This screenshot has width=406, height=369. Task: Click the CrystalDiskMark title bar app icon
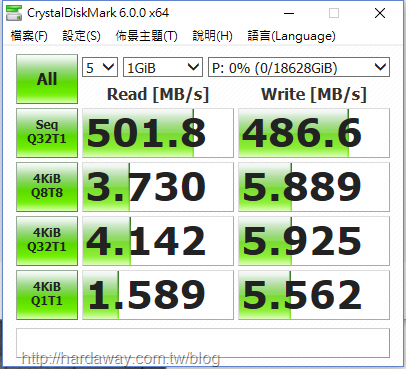click(14, 13)
